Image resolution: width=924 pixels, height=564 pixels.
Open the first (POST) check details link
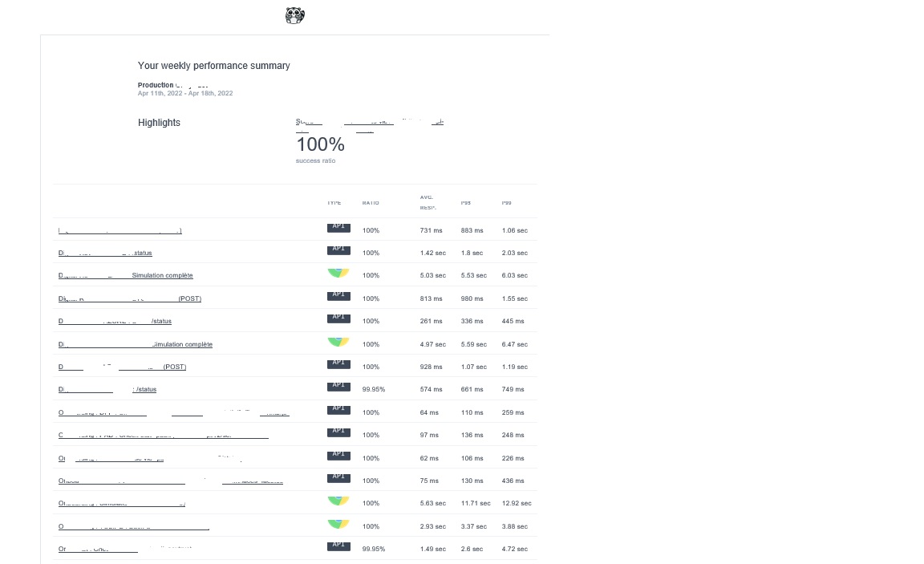click(129, 298)
